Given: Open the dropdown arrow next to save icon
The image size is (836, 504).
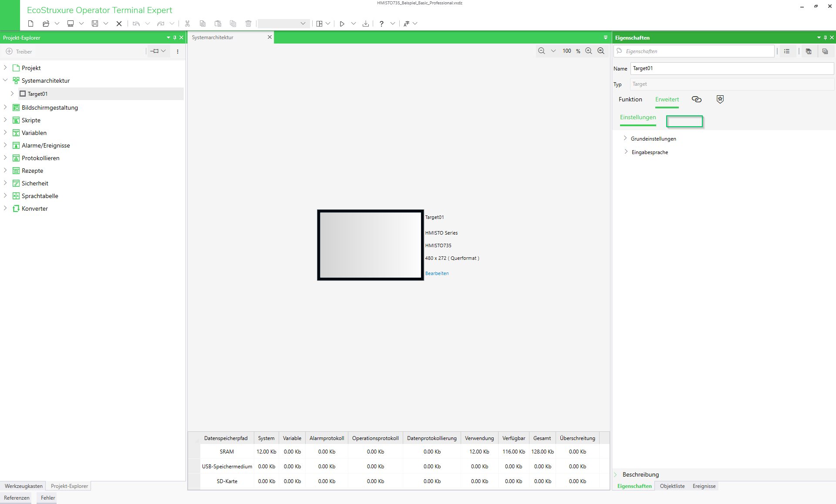Looking at the screenshot, I should [x=106, y=24].
